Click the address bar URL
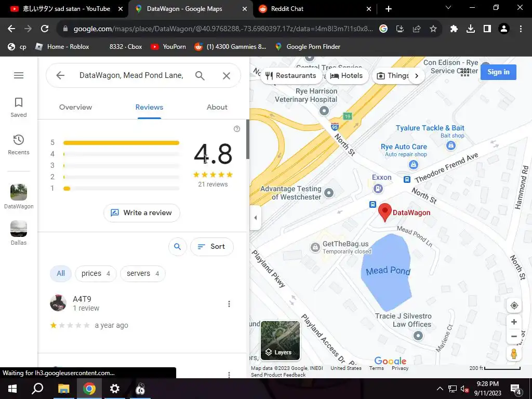Image resolution: width=532 pixels, height=399 pixels. click(x=223, y=29)
